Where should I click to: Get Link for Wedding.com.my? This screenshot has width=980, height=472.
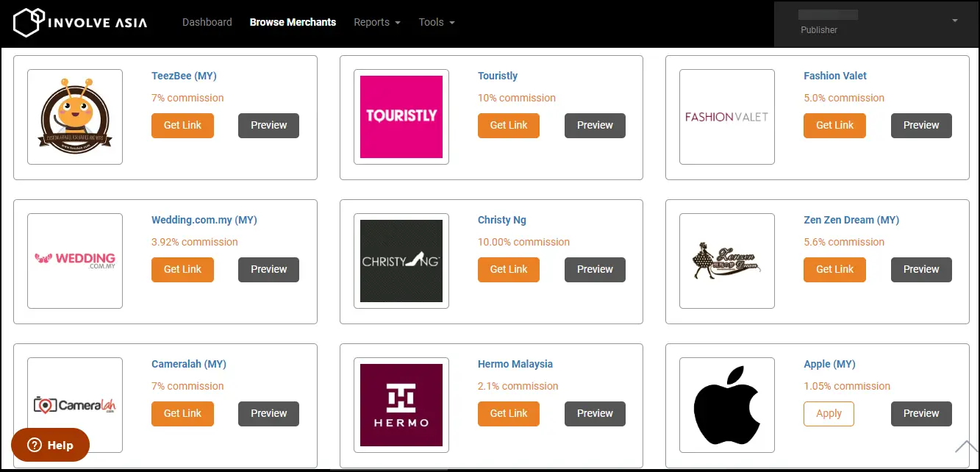[x=182, y=269]
